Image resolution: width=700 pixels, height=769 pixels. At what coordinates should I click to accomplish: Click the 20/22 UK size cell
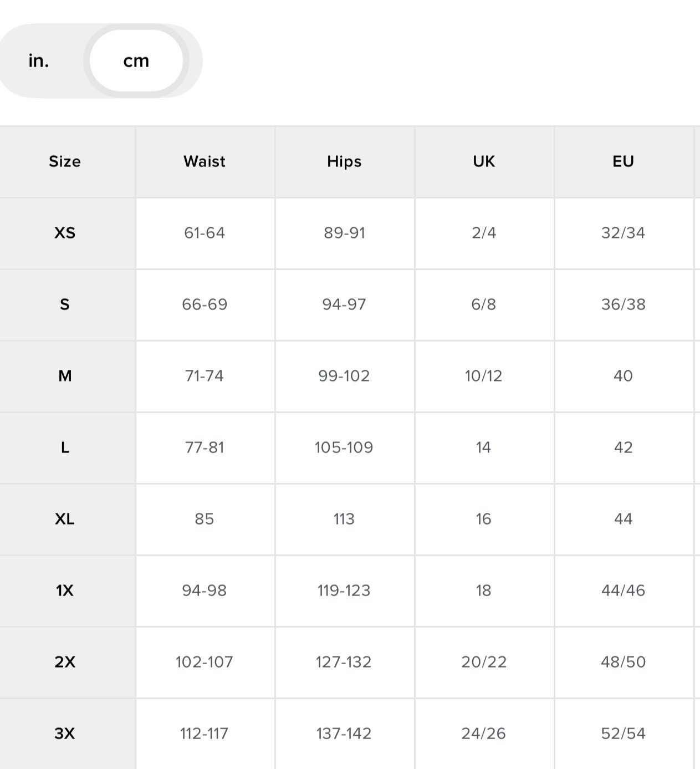click(x=484, y=662)
